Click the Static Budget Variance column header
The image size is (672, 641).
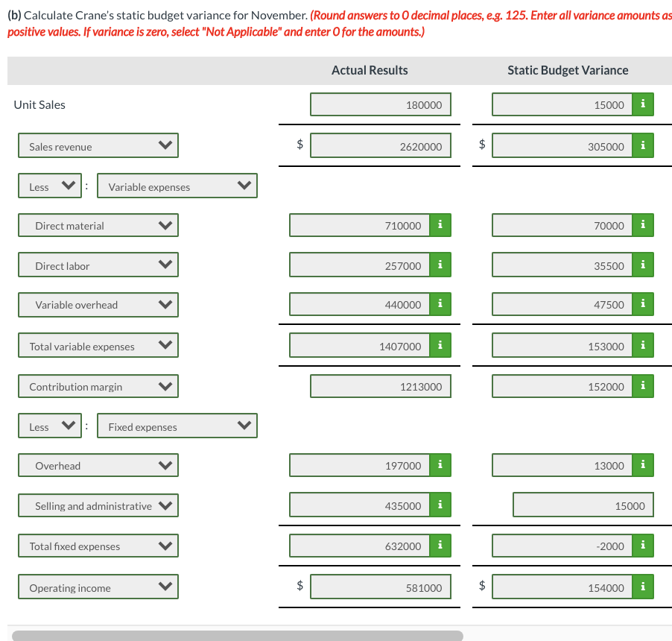(x=568, y=70)
